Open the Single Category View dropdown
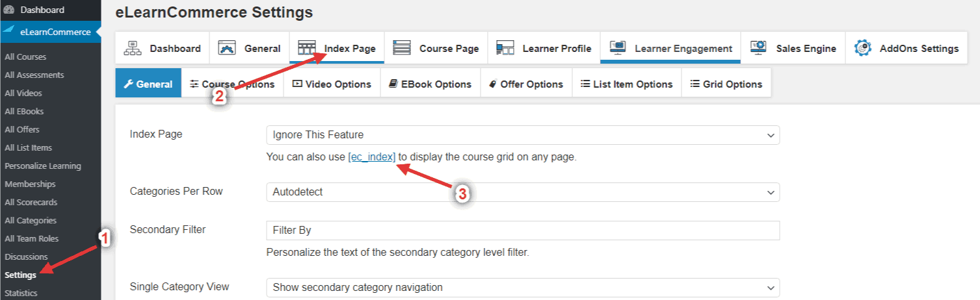This screenshot has width=980, height=300. coord(523,287)
